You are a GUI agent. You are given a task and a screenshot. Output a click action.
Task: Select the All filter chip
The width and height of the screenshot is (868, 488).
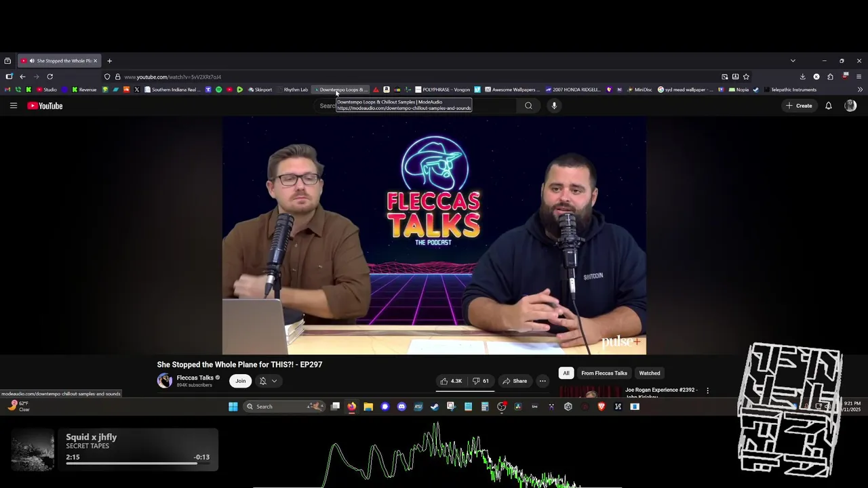(566, 373)
